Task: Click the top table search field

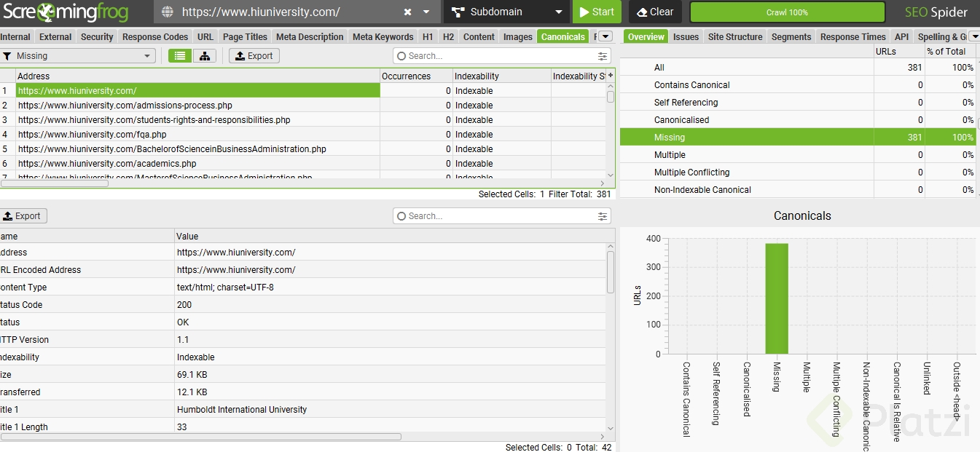Action: click(x=495, y=56)
